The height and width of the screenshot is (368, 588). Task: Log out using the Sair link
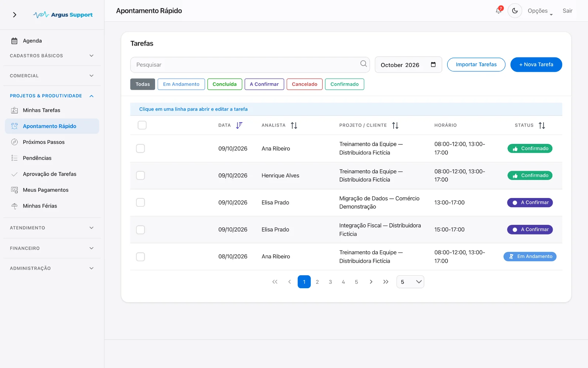click(567, 11)
